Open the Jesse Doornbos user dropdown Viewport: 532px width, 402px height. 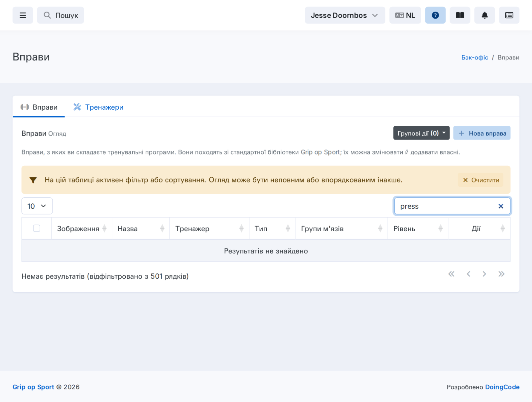pyautogui.click(x=345, y=15)
